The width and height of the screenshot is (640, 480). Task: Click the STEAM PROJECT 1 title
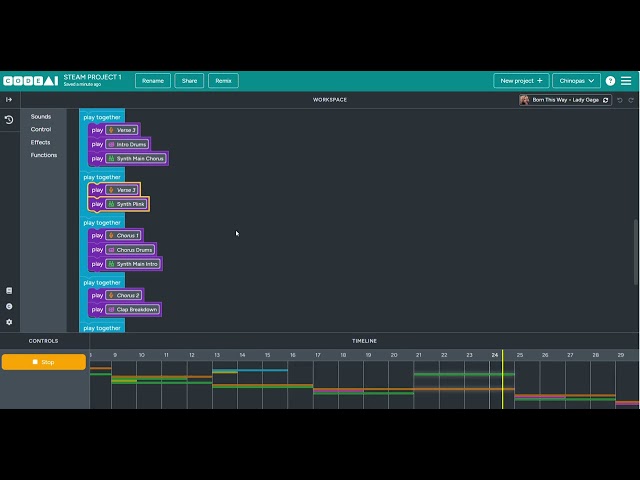92,77
